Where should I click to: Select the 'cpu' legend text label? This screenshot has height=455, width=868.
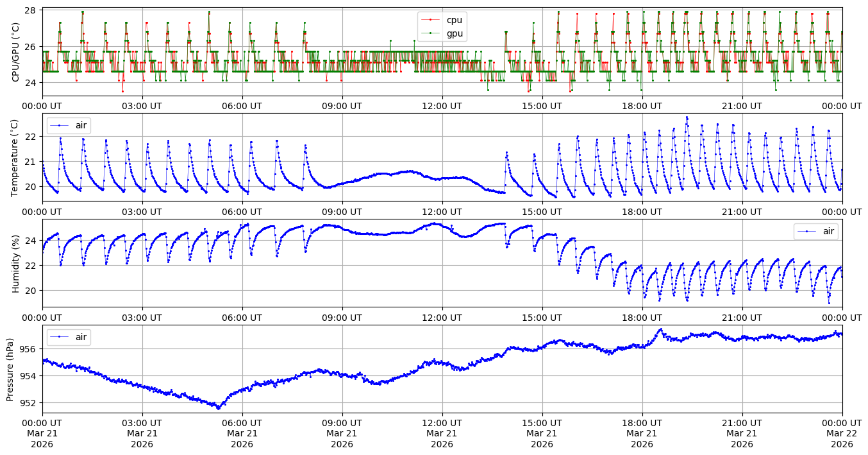pos(454,20)
